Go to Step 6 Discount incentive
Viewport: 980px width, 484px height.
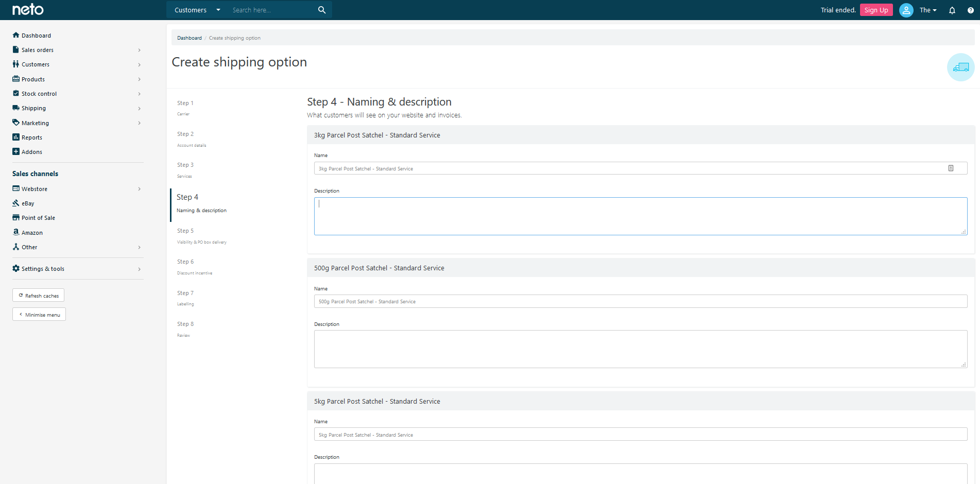pyautogui.click(x=195, y=267)
